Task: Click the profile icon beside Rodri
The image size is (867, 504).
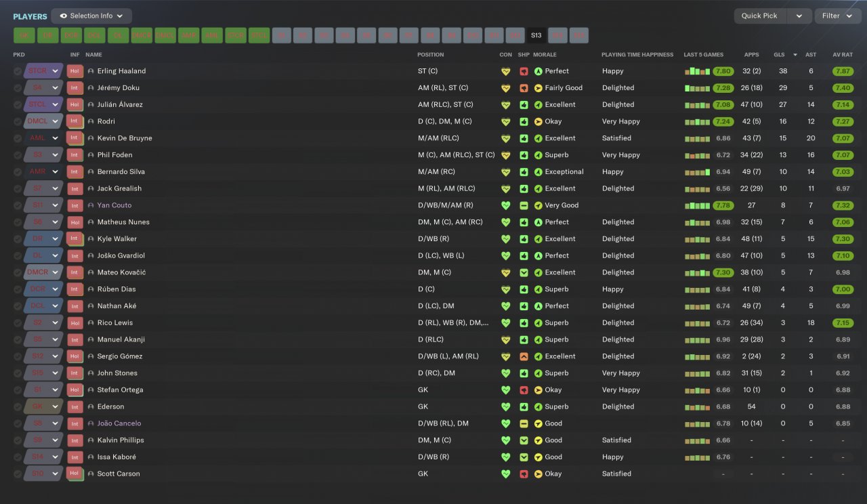Action: (x=91, y=121)
